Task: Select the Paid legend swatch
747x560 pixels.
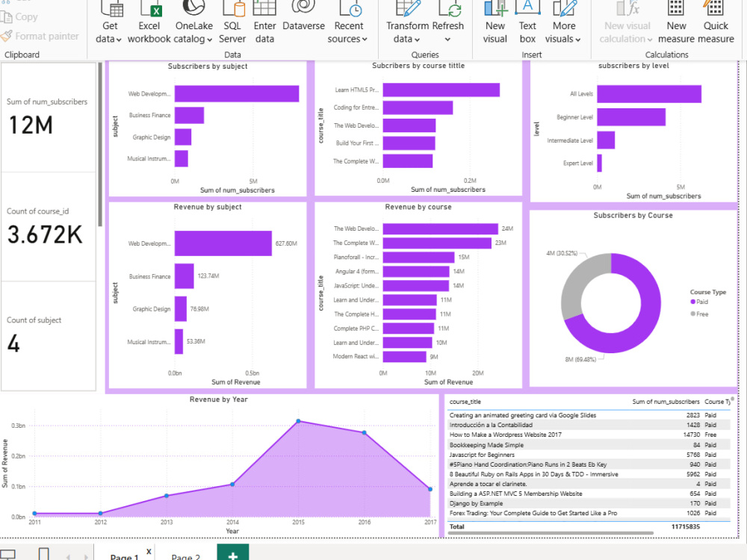Action: pos(692,302)
